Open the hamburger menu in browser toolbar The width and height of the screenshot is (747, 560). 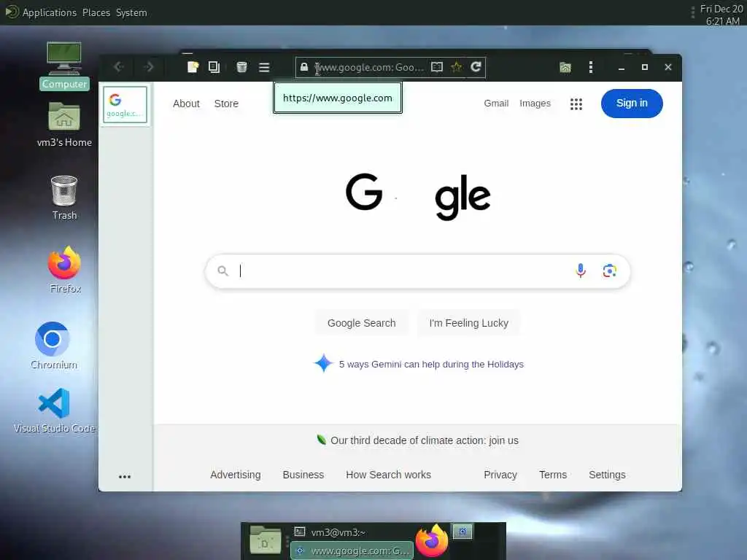click(x=264, y=67)
